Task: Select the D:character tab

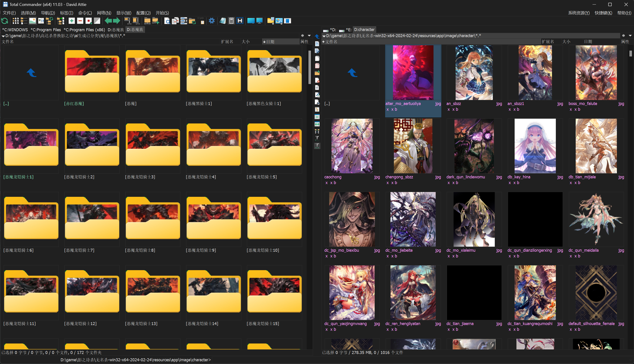Action: (x=364, y=30)
